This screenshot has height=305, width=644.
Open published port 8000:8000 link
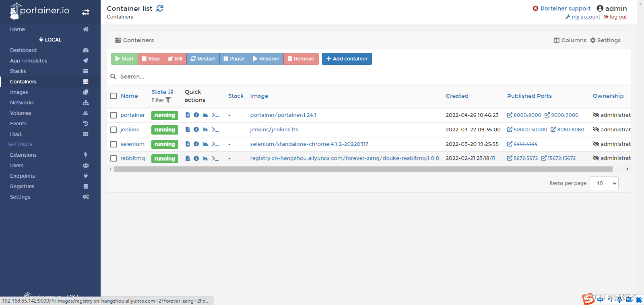524,115
